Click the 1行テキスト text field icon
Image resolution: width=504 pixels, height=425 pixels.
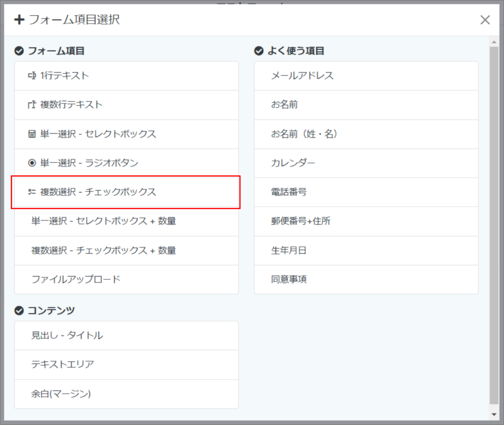click(32, 76)
